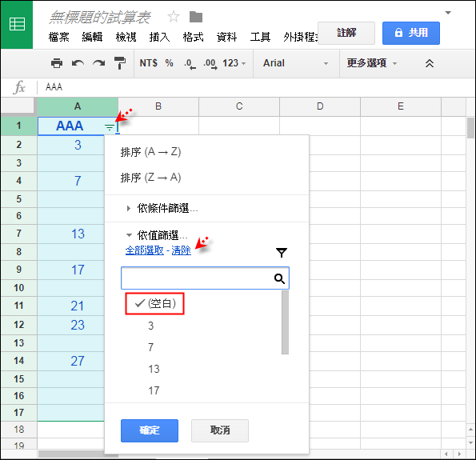
Task: Open the 插入 menu
Action: pos(159,37)
